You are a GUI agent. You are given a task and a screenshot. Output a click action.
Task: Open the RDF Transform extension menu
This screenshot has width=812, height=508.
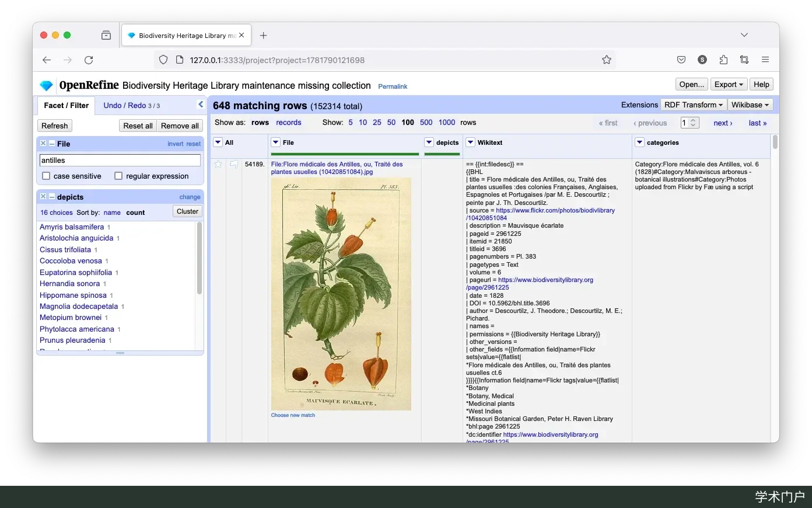coord(694,105)
